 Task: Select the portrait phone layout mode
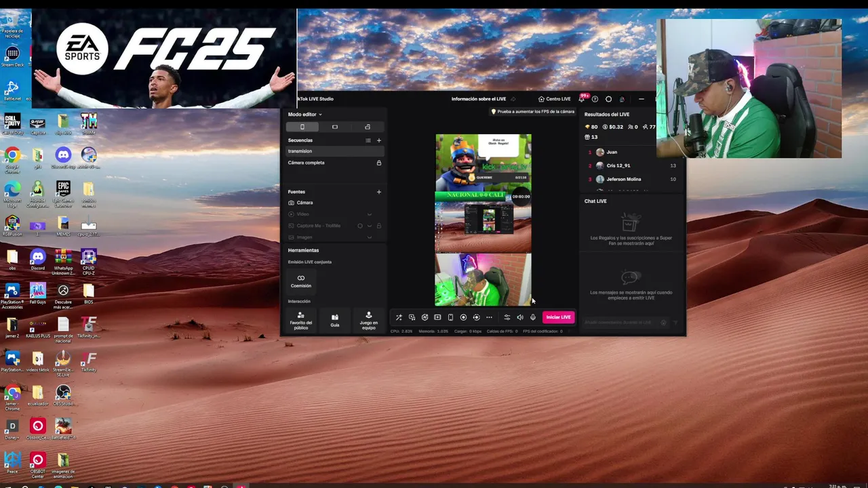point(302,127)
